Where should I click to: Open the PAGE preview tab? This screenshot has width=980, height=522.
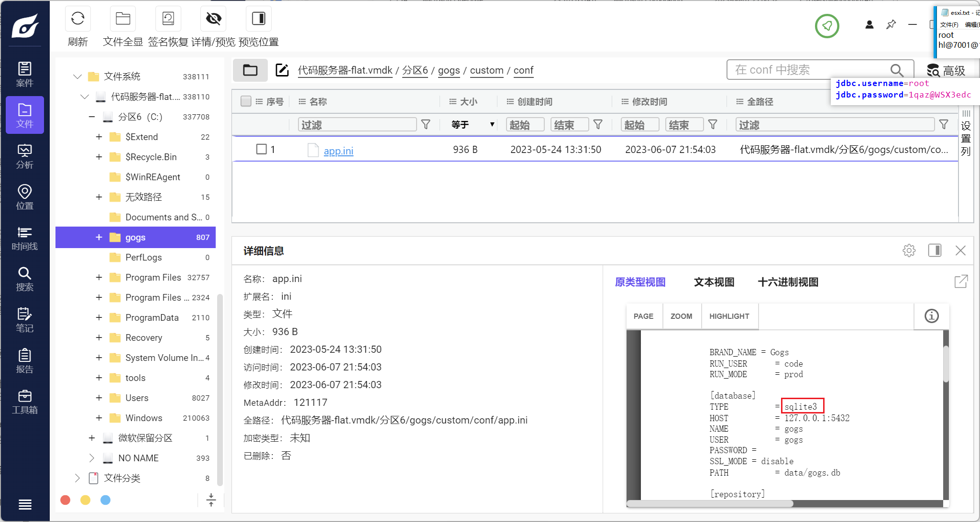[643, 316]
